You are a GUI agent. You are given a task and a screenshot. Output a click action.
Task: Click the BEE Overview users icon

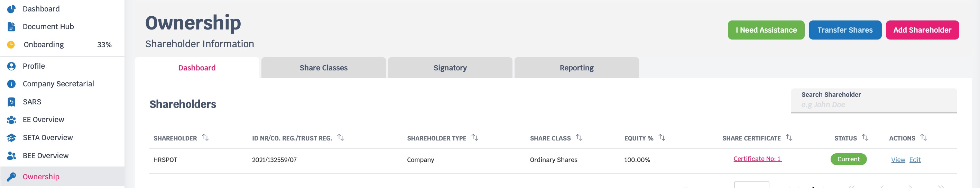click(x=11, y=156)
